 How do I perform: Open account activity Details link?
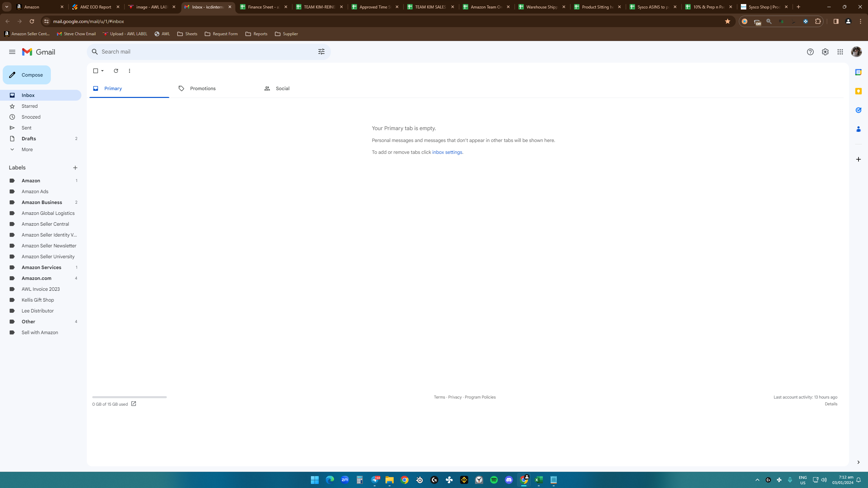point(831,404)
